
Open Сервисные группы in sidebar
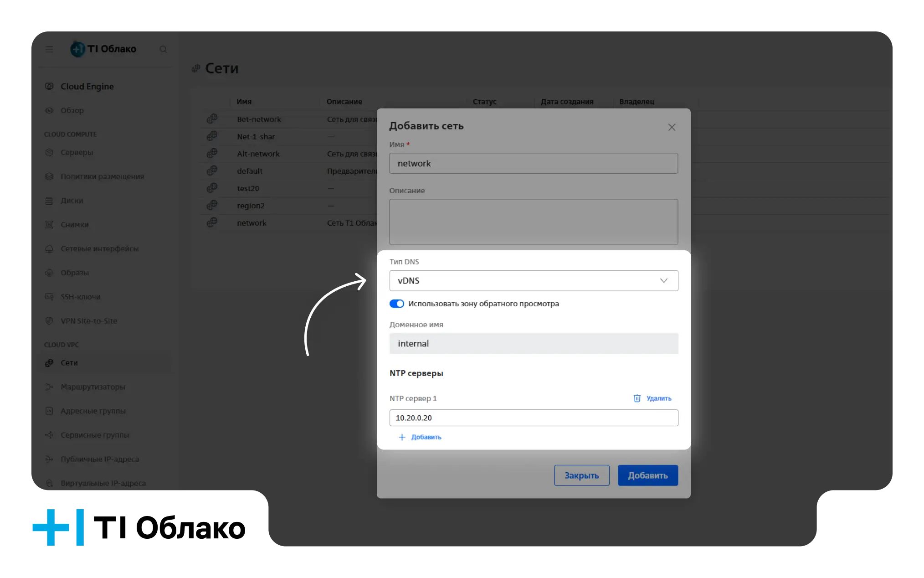click(x=95, y=435)
